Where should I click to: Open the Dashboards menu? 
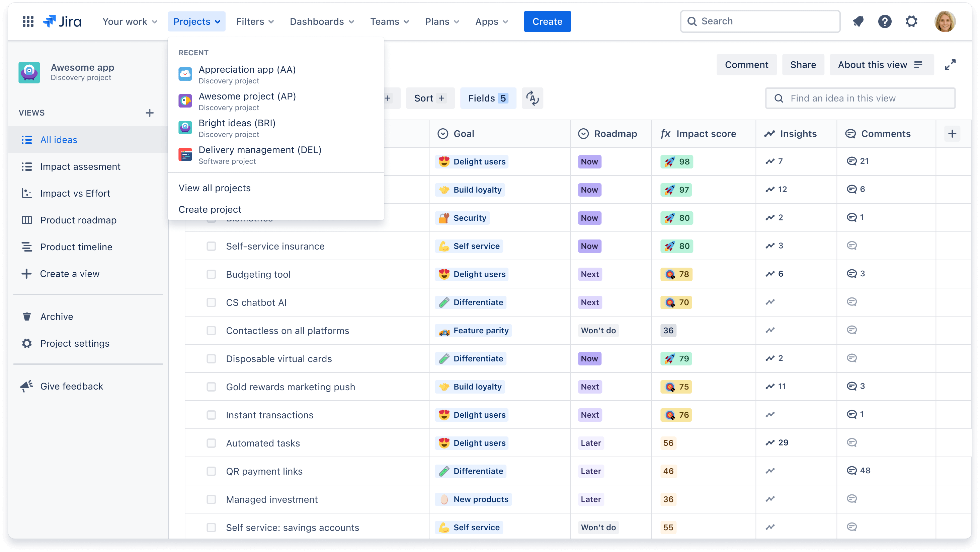(322, 21)
